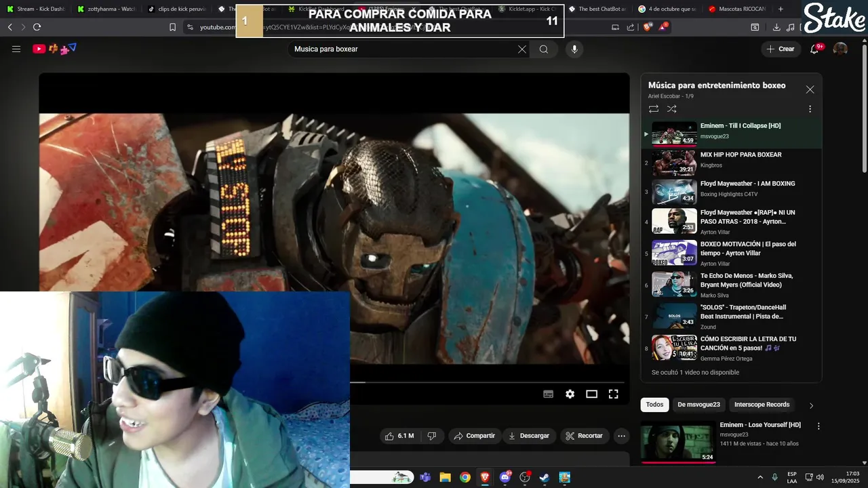
Task: Toggle playlist loop
Action: 654,109
